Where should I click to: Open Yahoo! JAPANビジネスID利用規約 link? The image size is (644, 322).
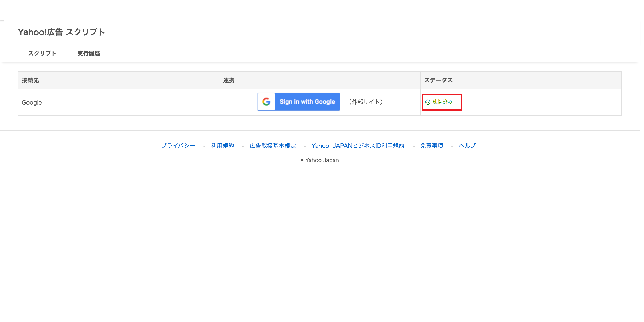tap(358, 145)
